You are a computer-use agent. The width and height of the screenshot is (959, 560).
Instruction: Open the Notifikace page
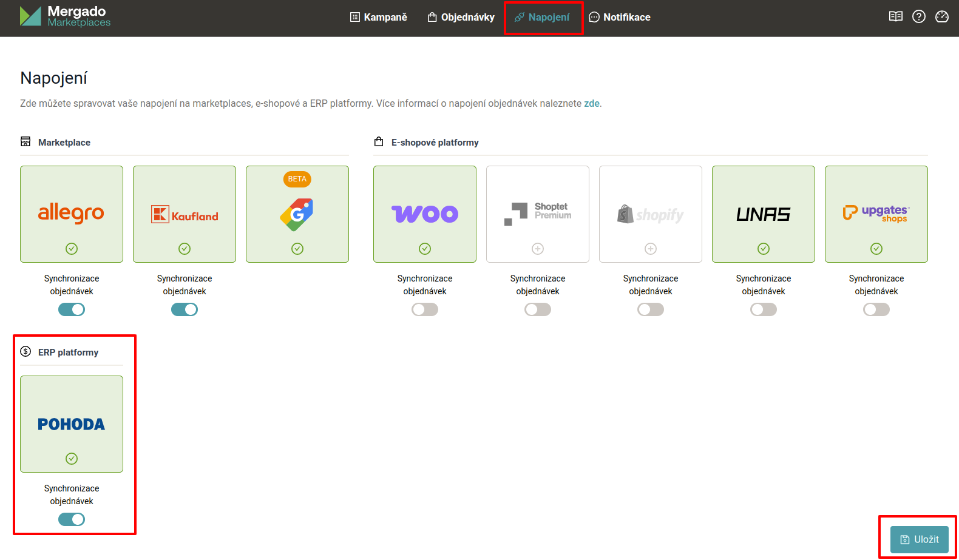(620, 17)
